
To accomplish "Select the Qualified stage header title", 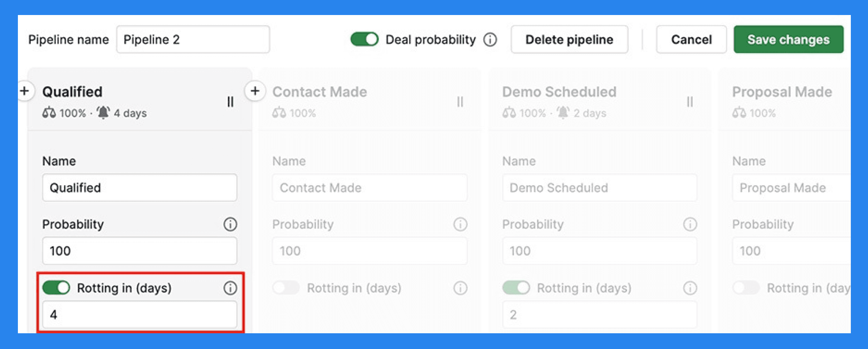I will coord(72,92).
